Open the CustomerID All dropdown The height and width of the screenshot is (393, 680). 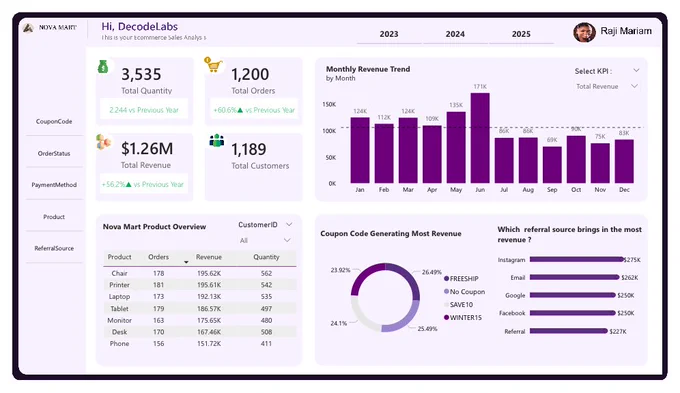[265, 240]
